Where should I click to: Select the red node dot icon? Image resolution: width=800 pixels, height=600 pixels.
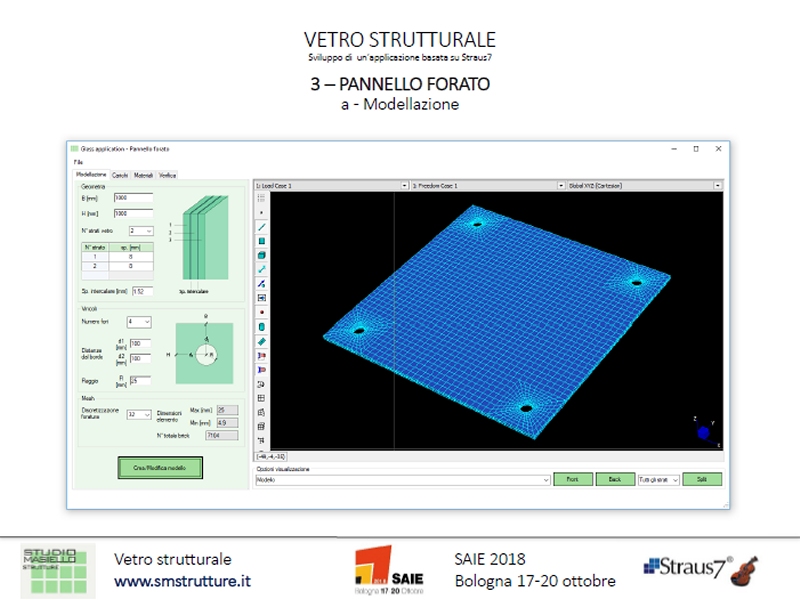click(261, 312)
